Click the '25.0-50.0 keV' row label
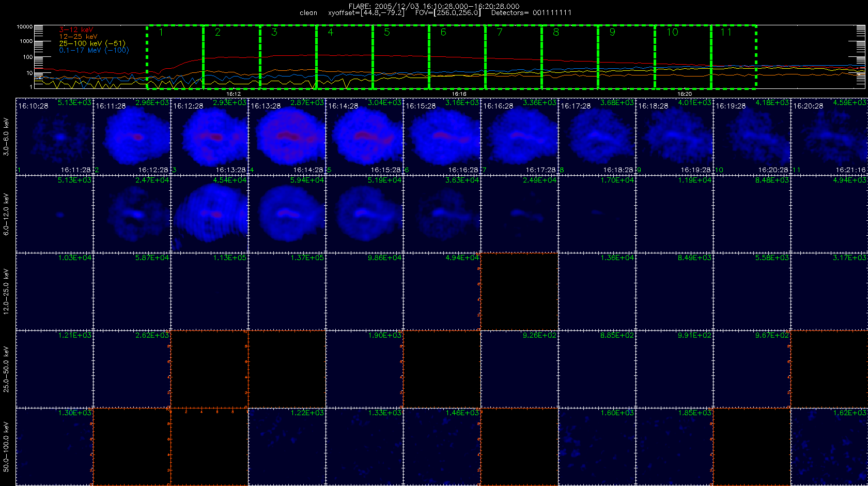The image size is (868, 486). 6,369
